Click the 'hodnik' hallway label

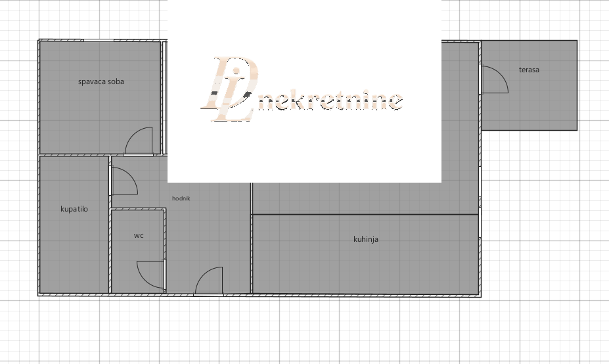181,198
